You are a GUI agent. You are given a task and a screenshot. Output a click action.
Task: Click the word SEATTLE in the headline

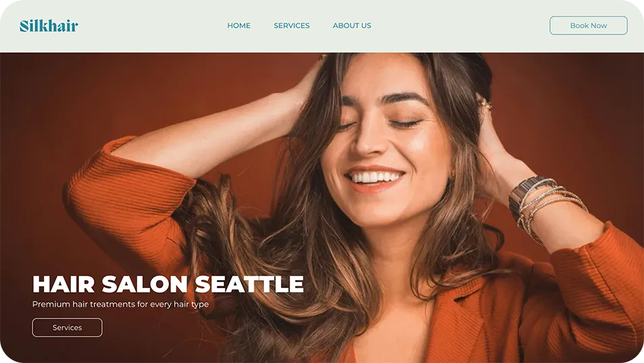pos(249,284)
